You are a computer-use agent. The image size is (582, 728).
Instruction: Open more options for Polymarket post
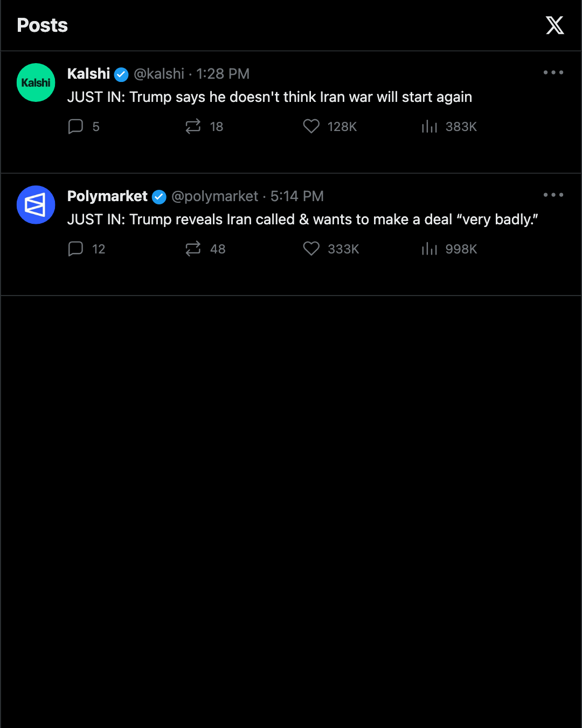553,195
